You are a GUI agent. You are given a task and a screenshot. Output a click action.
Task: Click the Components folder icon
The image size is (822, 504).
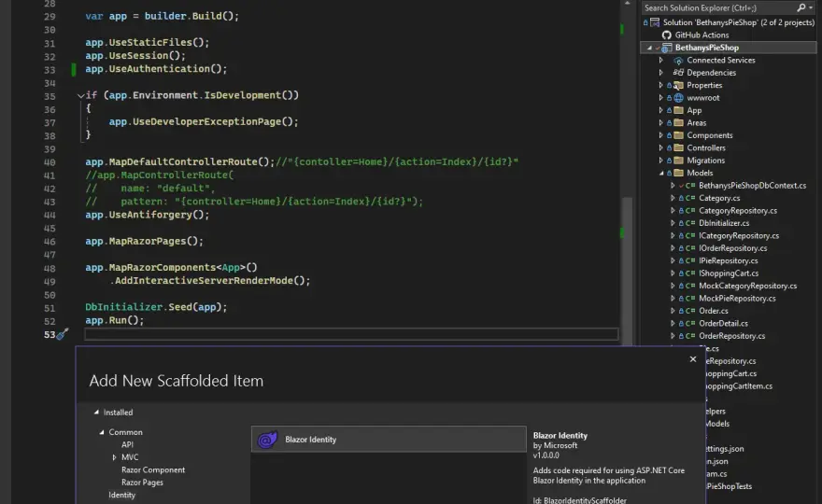(x=678, y=135)
